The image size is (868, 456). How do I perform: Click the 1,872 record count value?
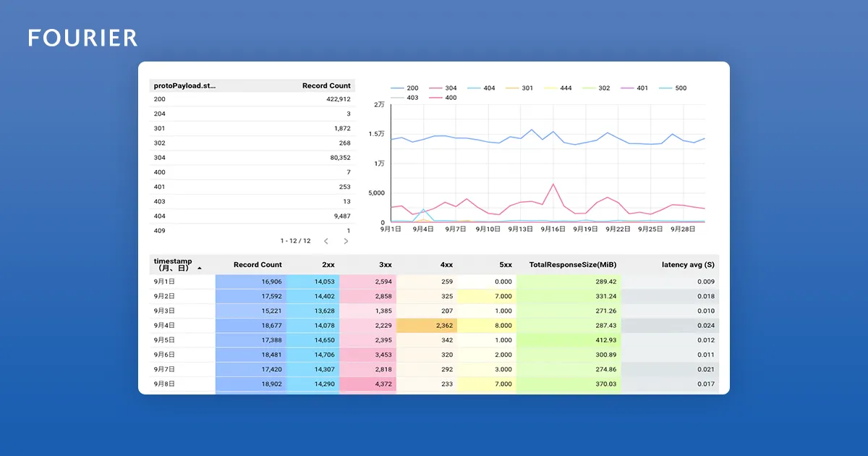pyautogui.click(x=342, y=128)
